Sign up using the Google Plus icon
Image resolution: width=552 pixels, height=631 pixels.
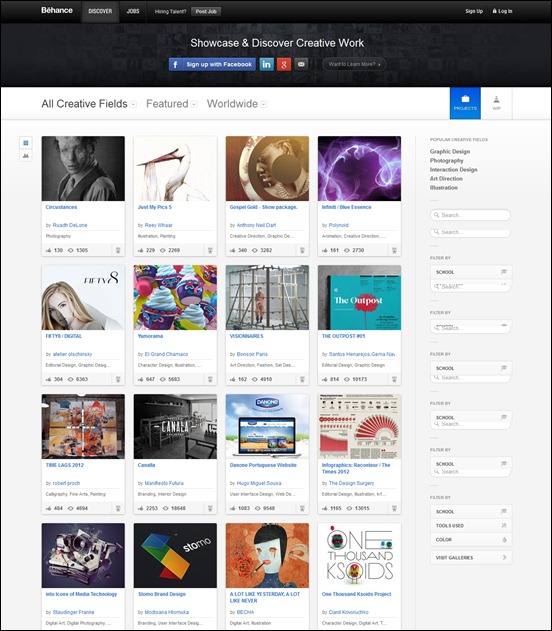pos(284,64)
